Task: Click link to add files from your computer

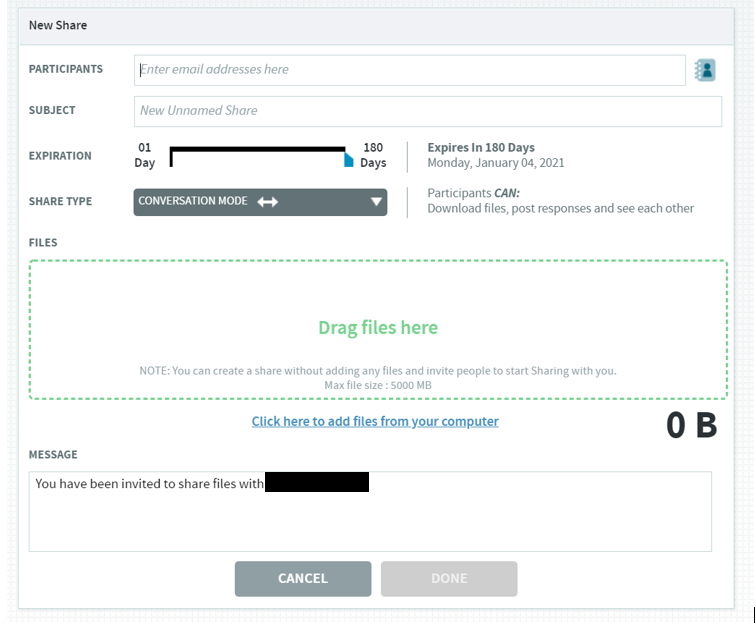Action: point(375,422)
